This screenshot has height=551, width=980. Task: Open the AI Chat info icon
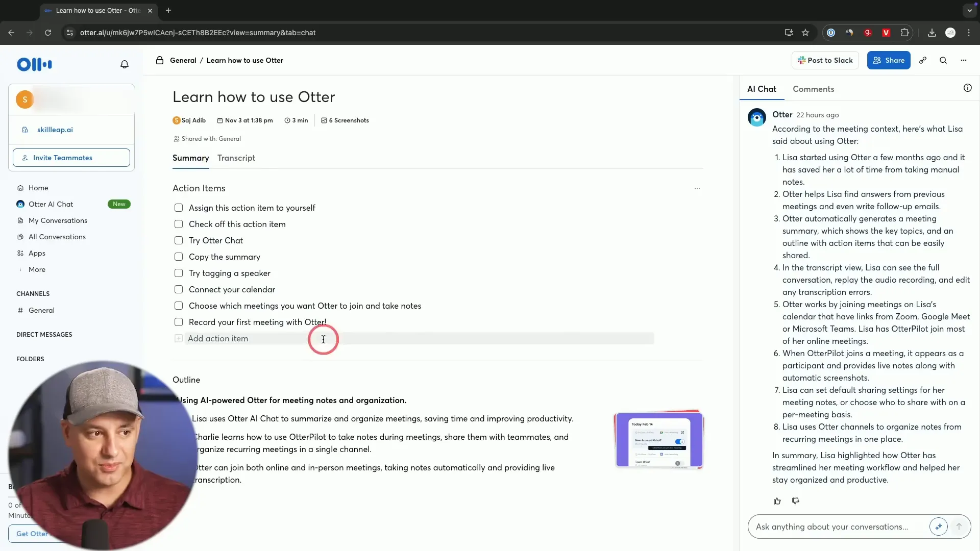tap(967, 88)
